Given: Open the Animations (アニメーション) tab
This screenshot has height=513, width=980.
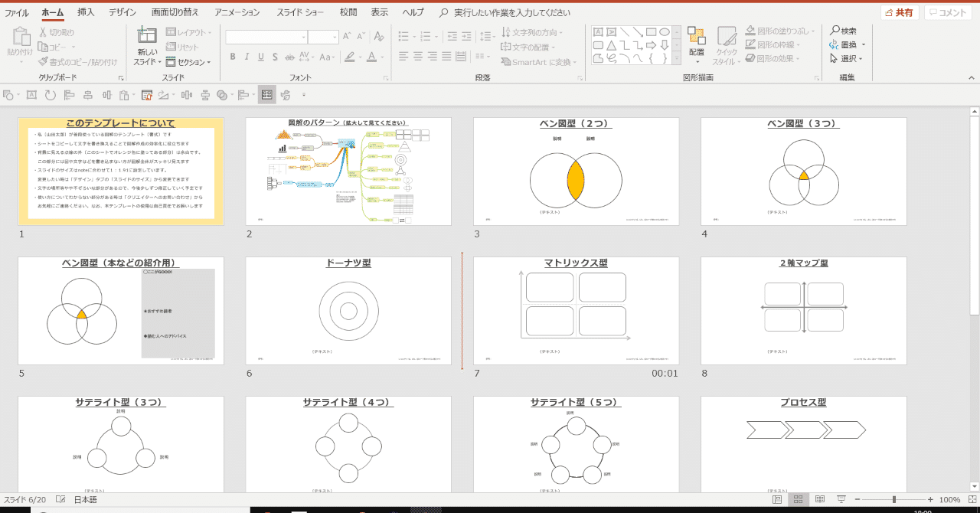Looking at the screenshot, I should point(237,12).
